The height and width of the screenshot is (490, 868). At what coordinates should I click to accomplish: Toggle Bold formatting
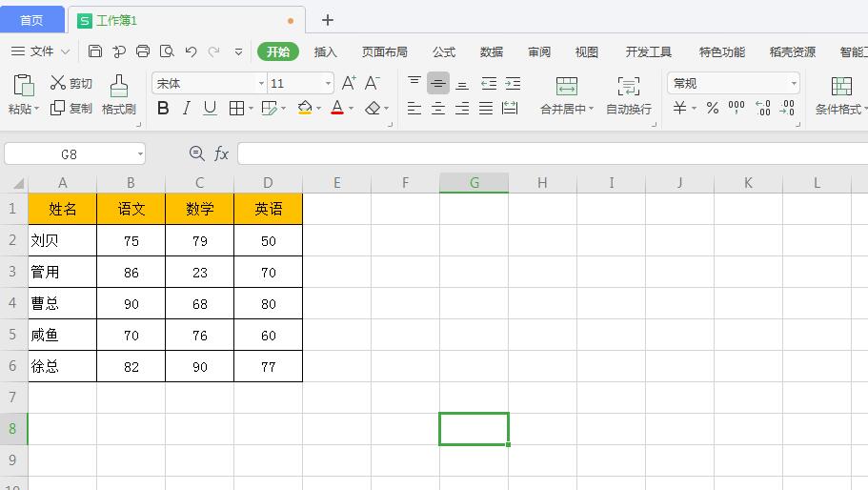163,108
